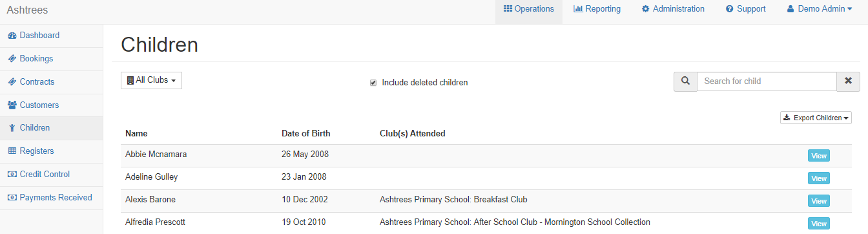This screenshot has width=868, height=234.
Task: Expand the All Clubs dropdown
Action: (x=151, y=80)
